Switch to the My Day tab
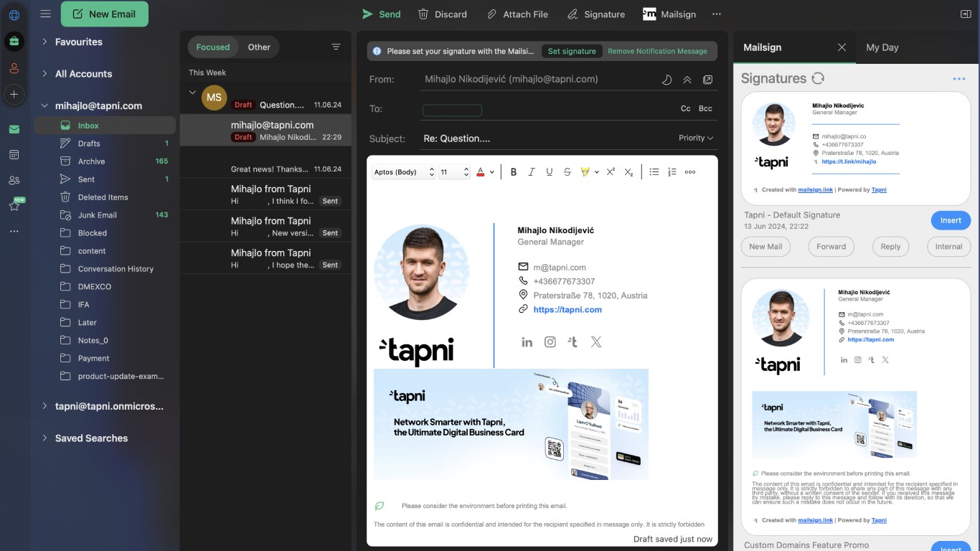 pos(882,47)
